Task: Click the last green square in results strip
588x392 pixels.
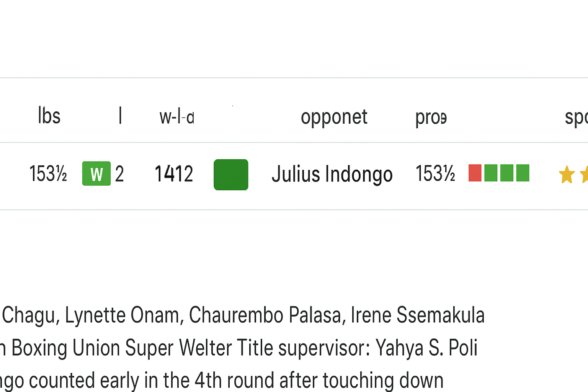Action: coord(523,173)
